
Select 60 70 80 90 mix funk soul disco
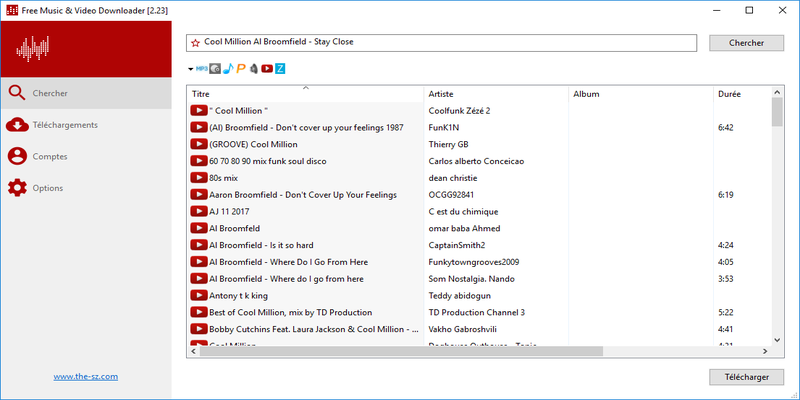pos(268,161)
